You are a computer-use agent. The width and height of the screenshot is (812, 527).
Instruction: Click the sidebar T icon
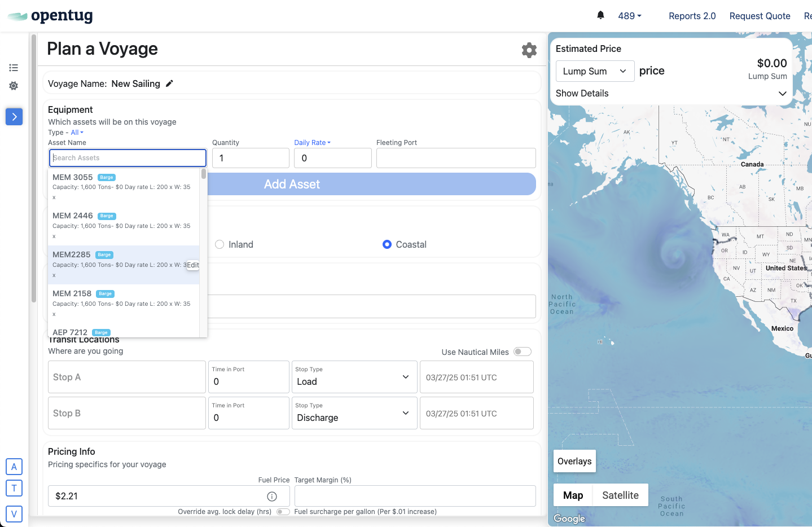point(14,488)
